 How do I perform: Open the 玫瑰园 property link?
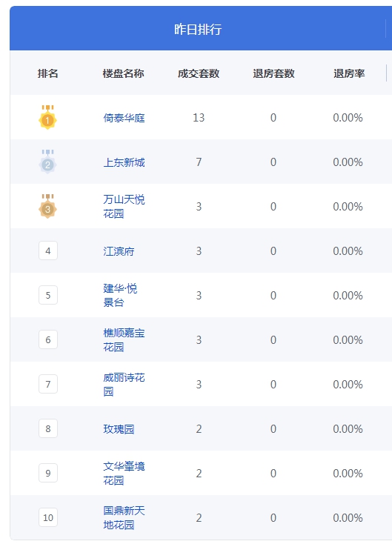coord(119,429)
